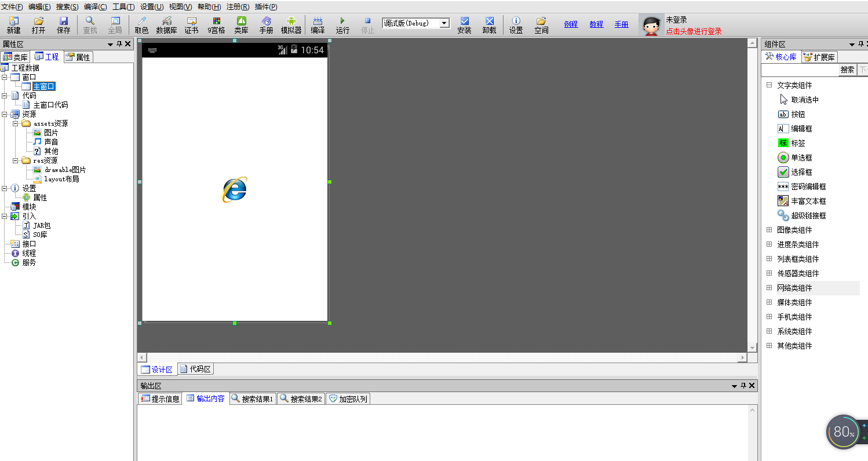Click the 保存 (Save) toolbar icon

[x=63, y=25]
